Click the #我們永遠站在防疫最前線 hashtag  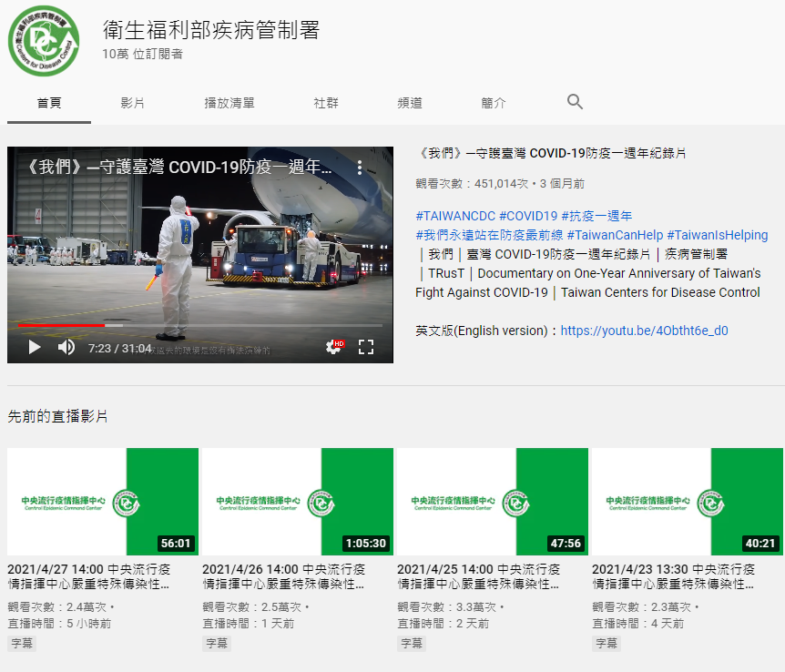[489, 235]
